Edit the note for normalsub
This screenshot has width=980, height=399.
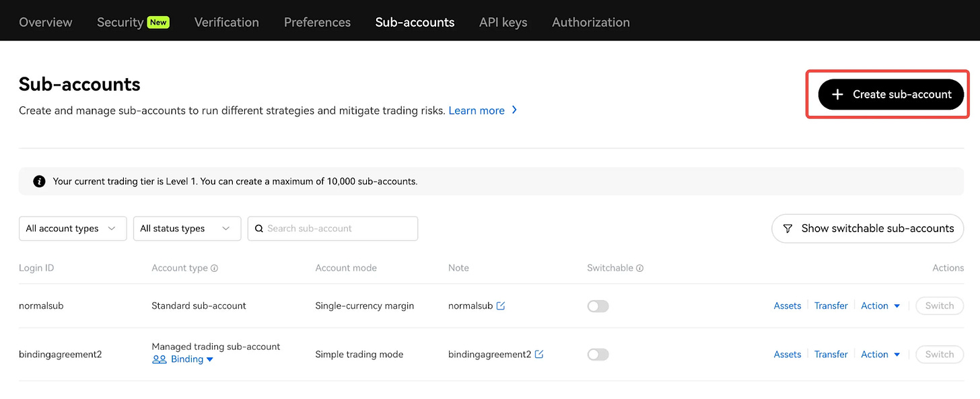[501, 306]
